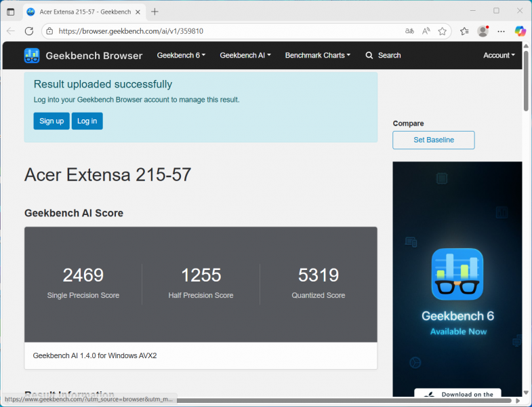Expand the Geekbench AI dropdown menu
Screen dimensions: 532x407
click(x=245, y=56)
